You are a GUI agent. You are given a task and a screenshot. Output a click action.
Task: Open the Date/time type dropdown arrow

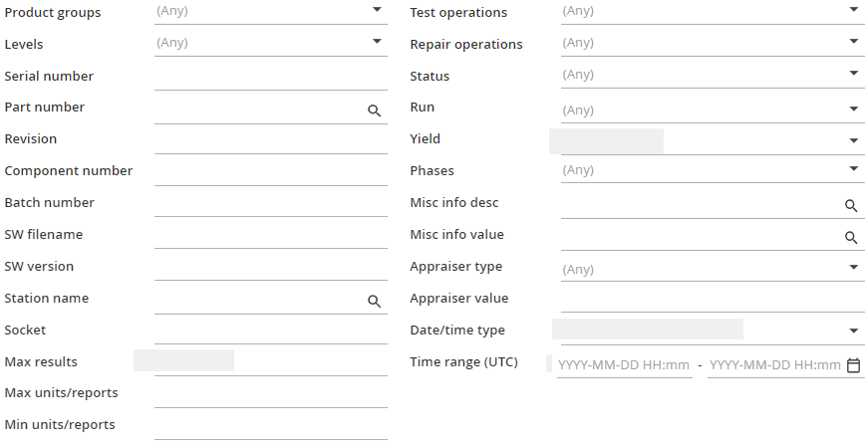[854, 332]
